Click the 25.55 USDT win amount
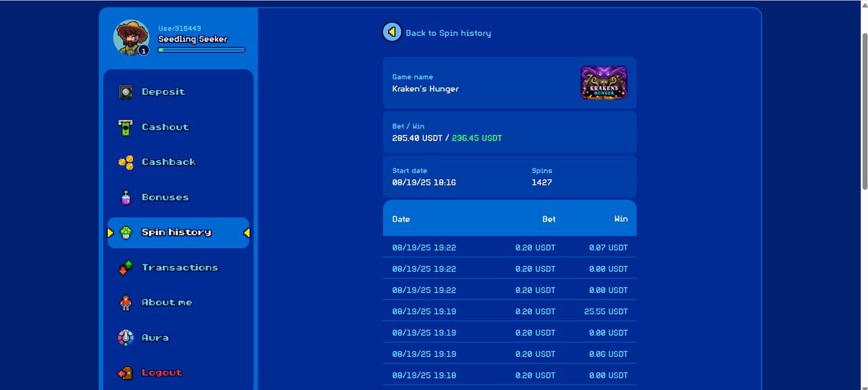 point(606,311)
